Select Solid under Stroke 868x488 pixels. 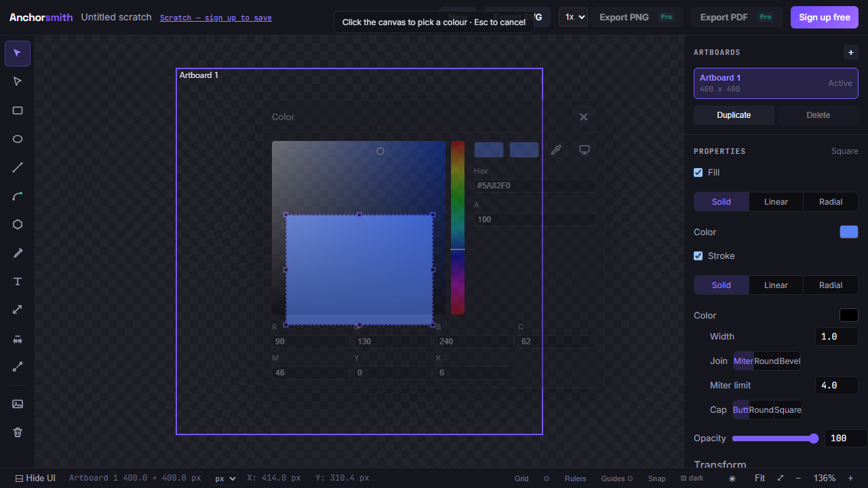[x=722, y=285]
